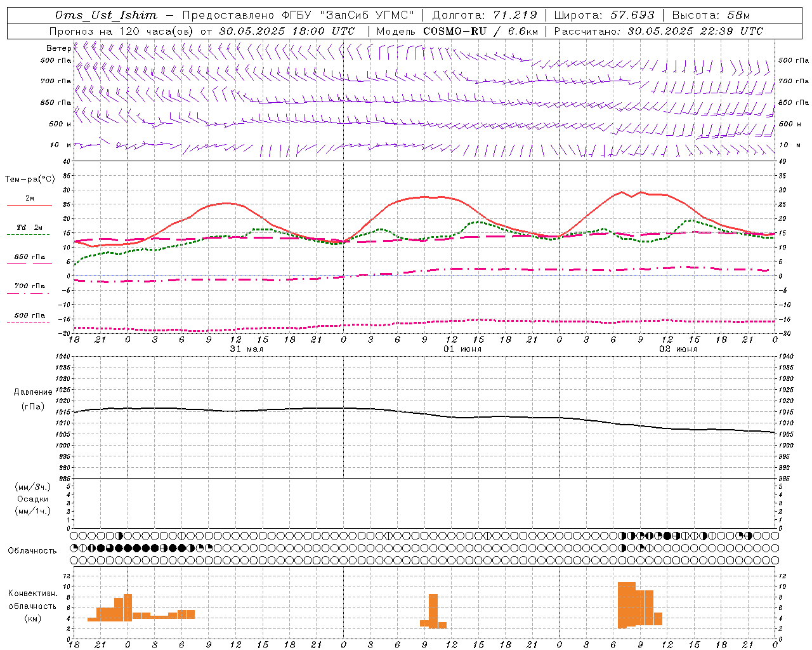Click the '2м' temperature legend label
The width and height of the screenshot is (812, 650).
click(30, 199)
